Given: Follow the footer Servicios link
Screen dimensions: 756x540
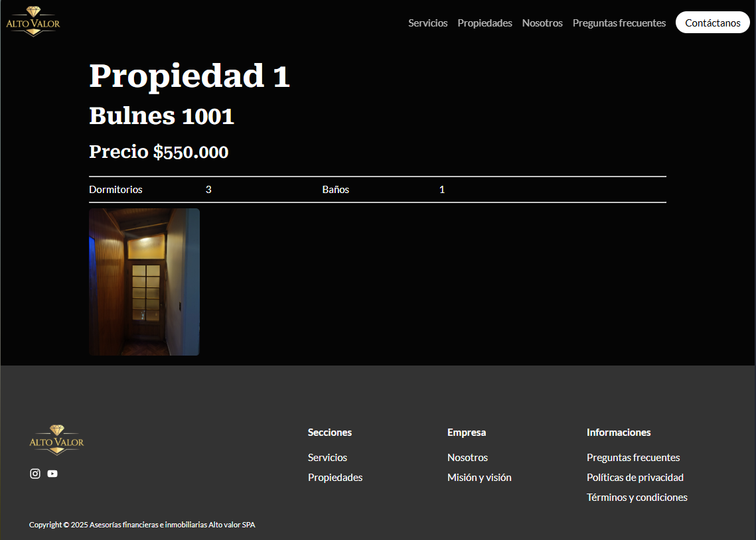Looking at the screenshot, I should click(x=327, y=457).
